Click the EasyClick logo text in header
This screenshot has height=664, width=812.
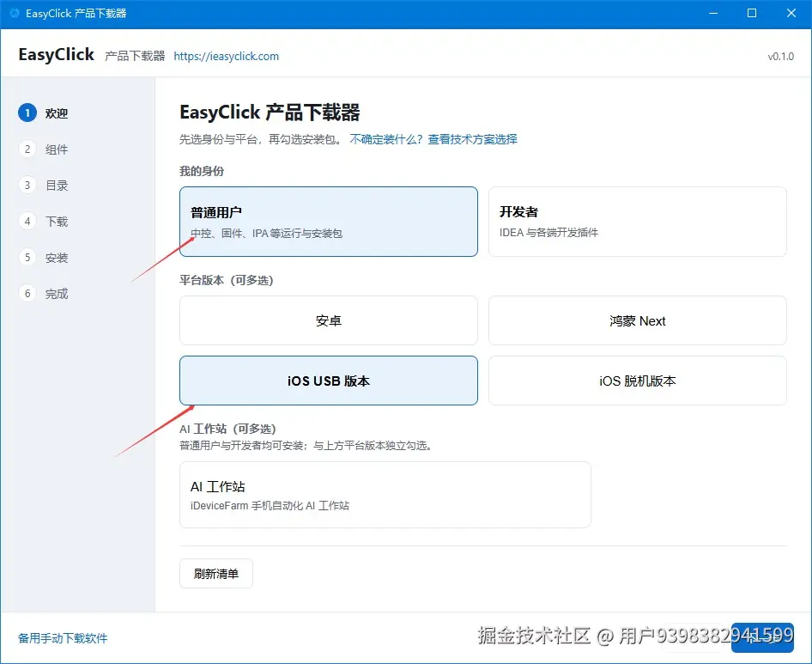click(x=56, y=54)
